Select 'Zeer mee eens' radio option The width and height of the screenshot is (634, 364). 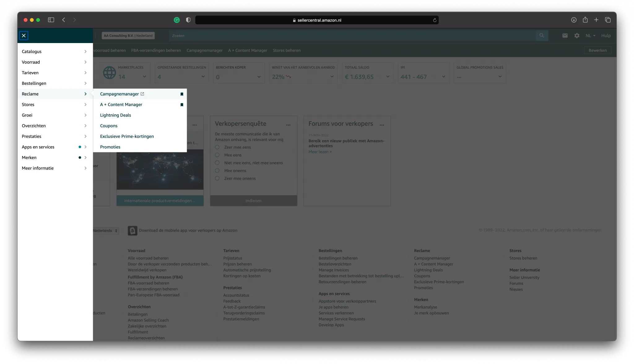217,147
